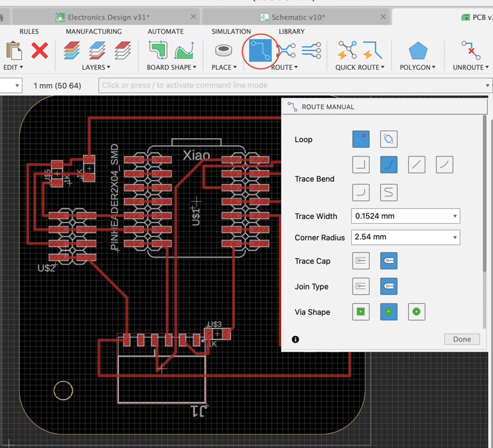Open the Corner Radius dropdown
The height and width of the screenshot is (448, 493).
[405, 237]
